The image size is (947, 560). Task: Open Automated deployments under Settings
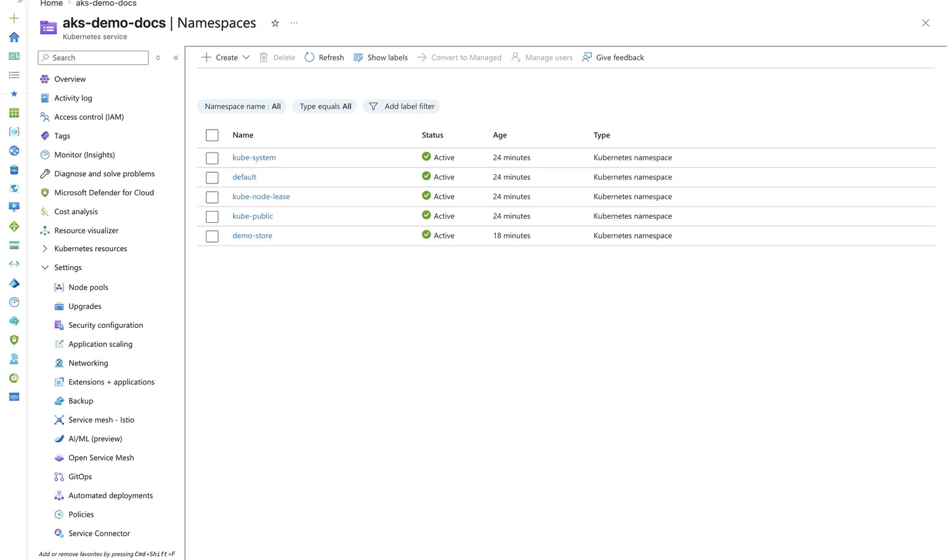click(x=110, y=496)
